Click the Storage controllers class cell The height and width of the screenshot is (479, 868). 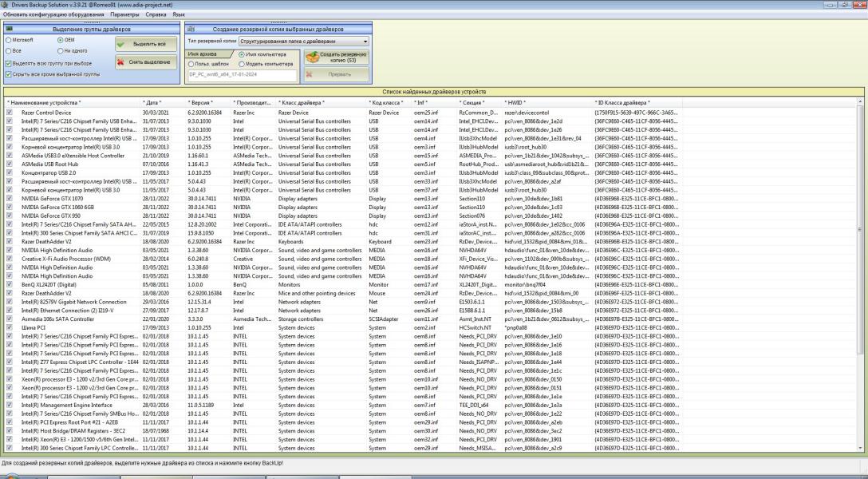pyautogui.click(x=301, y=319)
